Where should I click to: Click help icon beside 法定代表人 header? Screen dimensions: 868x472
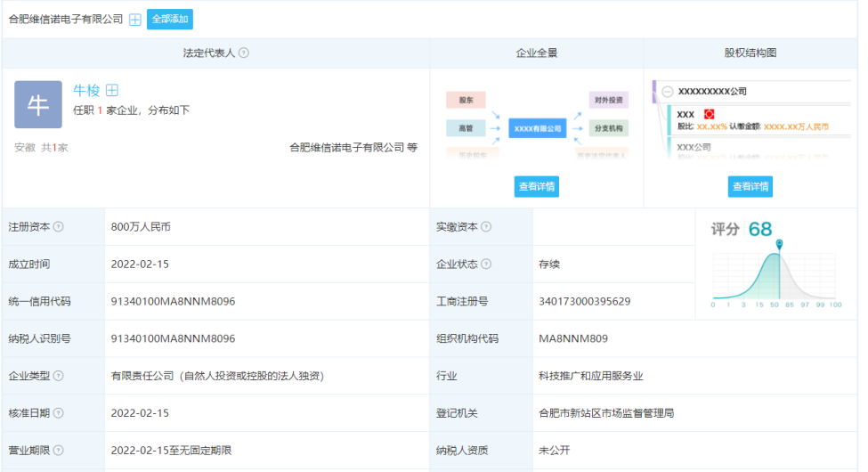coord(244,53)
